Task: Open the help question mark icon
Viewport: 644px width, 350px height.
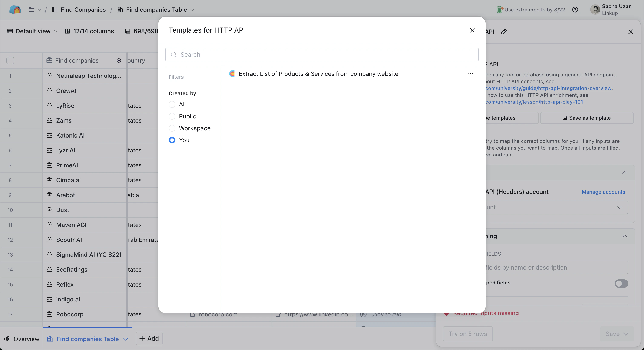Action: click(575, 10)
